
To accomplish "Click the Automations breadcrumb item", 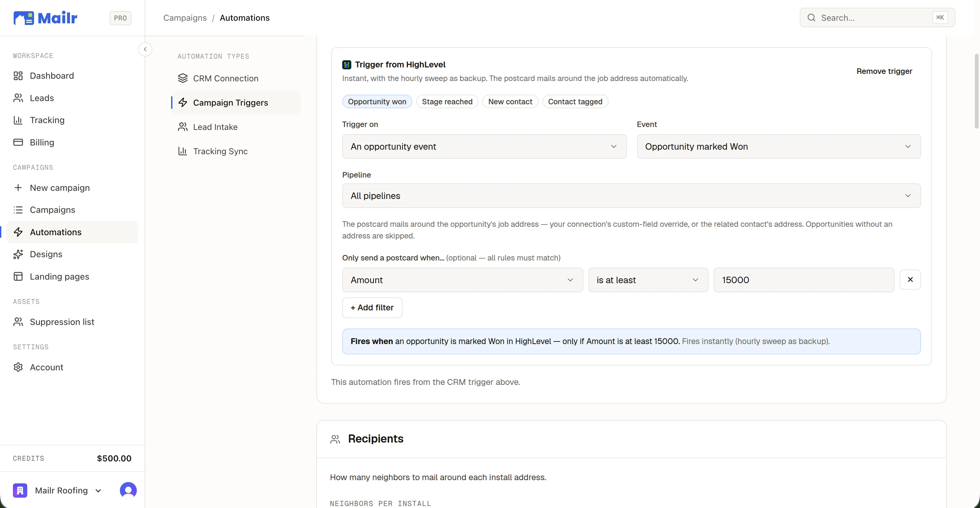I will point(245,18).
